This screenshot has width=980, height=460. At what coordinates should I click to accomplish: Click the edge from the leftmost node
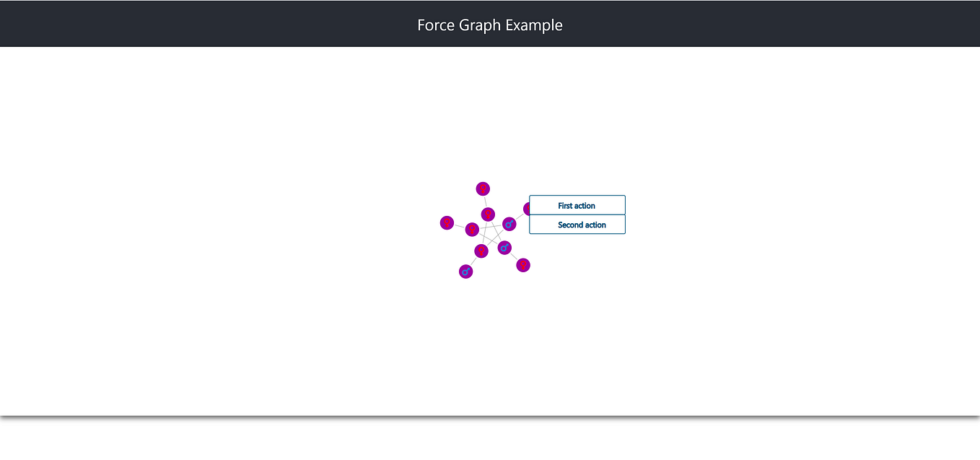458,225
